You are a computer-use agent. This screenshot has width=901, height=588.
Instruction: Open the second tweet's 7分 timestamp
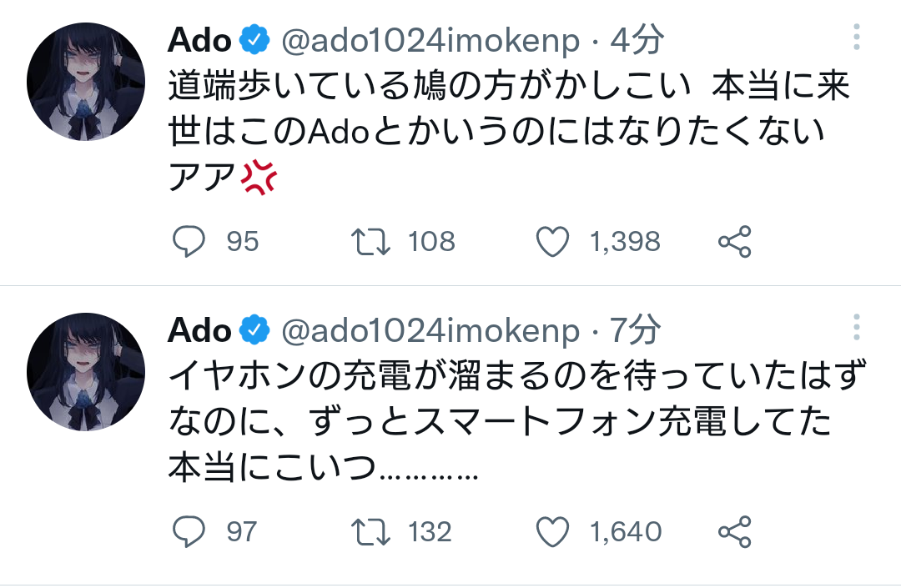click(635, 331)
